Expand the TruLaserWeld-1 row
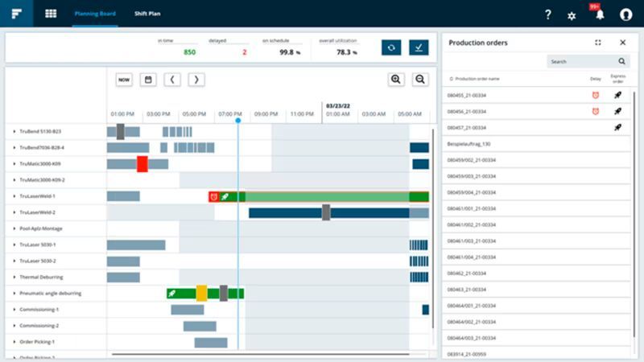 pos(14,196)
